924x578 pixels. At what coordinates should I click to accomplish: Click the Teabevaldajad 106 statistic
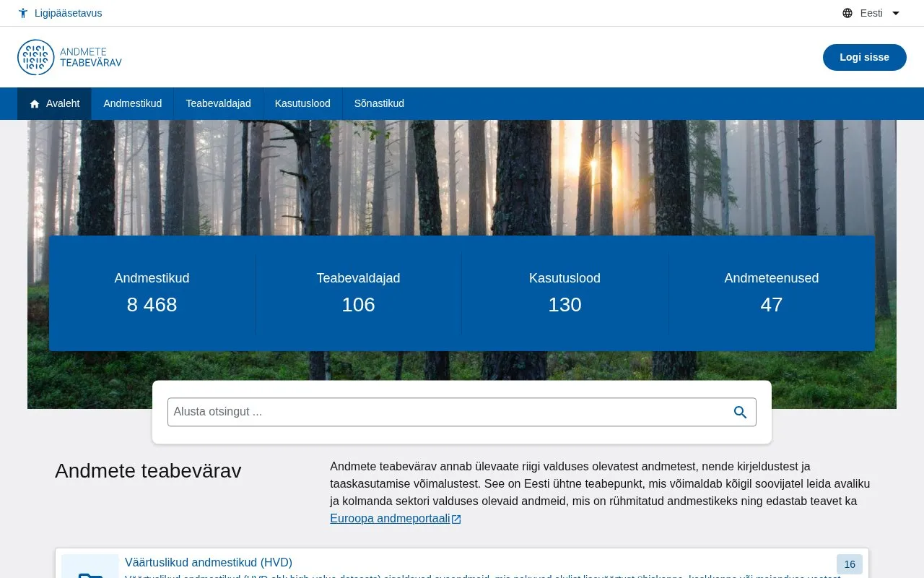[358, 293]
